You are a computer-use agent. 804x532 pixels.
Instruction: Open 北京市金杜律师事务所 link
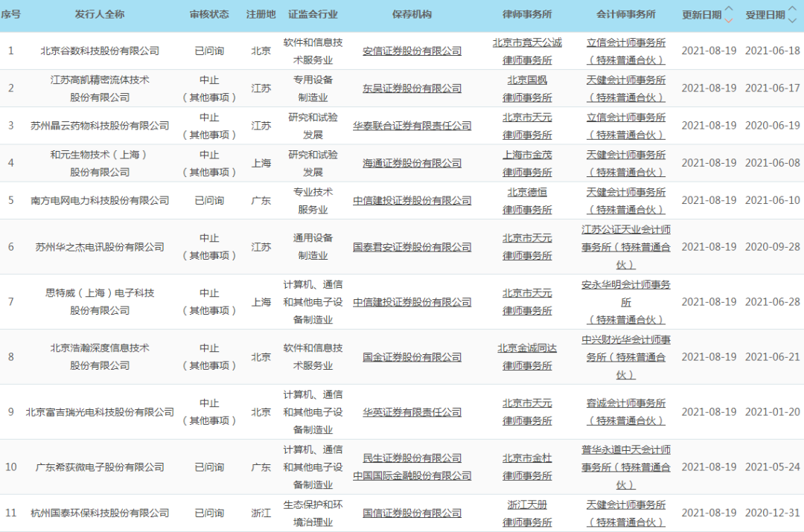[527, 467]
